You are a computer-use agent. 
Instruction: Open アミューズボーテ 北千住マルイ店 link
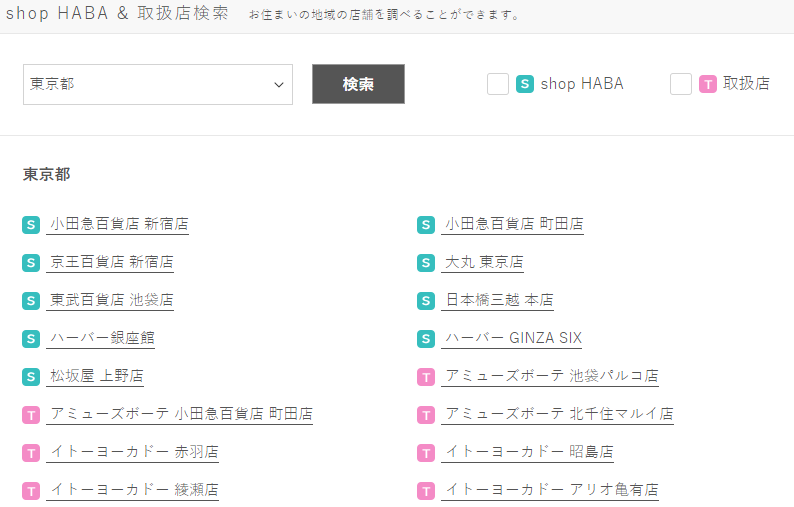(558, 414)
